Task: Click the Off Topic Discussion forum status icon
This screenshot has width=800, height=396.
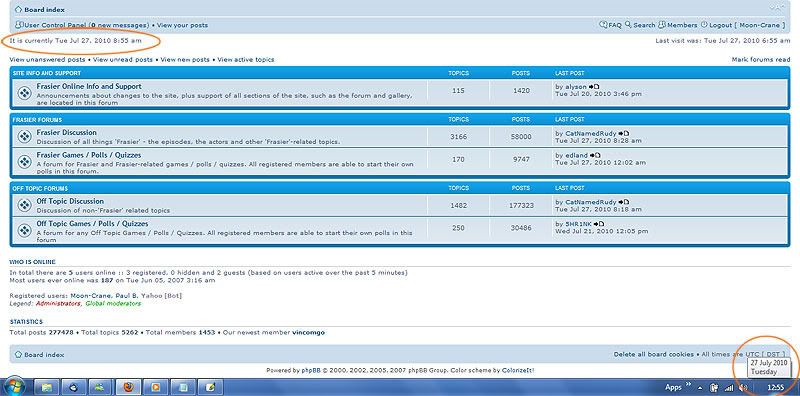Action: pyautogui.click(x=24, y=205)
